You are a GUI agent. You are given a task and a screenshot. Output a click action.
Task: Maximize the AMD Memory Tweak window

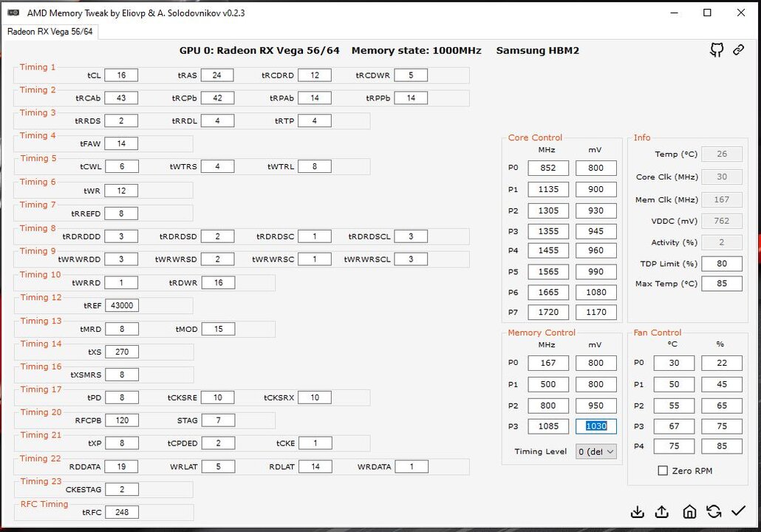(707, 13)
